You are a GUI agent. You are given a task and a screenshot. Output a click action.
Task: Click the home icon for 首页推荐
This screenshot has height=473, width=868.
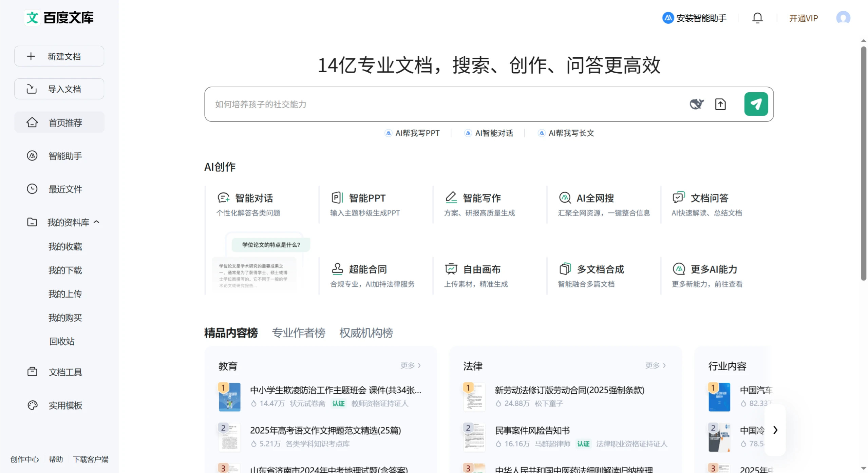pos(32,122)
